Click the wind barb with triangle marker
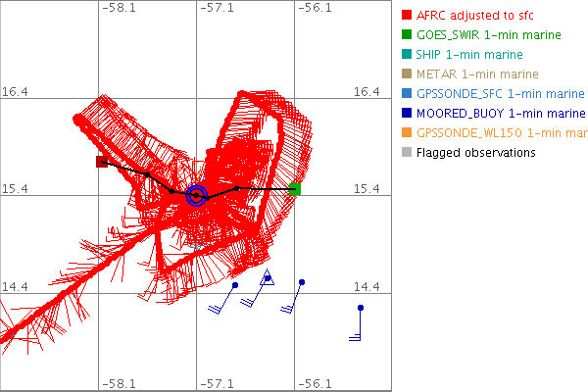Screen dimensions: 588x392 point(267,280)
